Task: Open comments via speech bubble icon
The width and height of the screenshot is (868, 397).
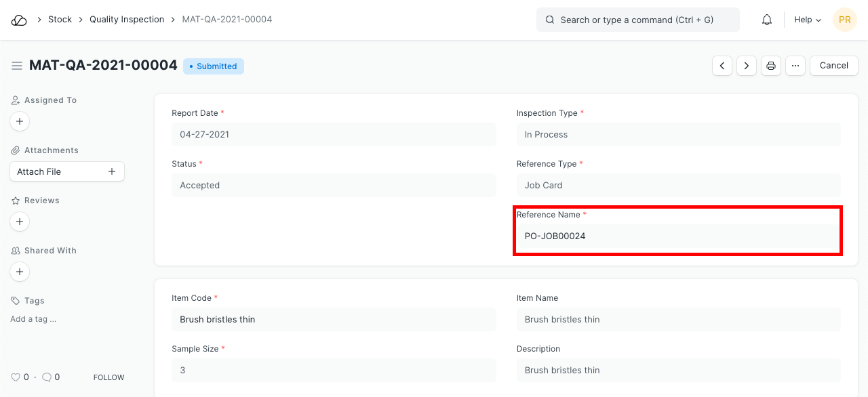Action: click(47, 377)
